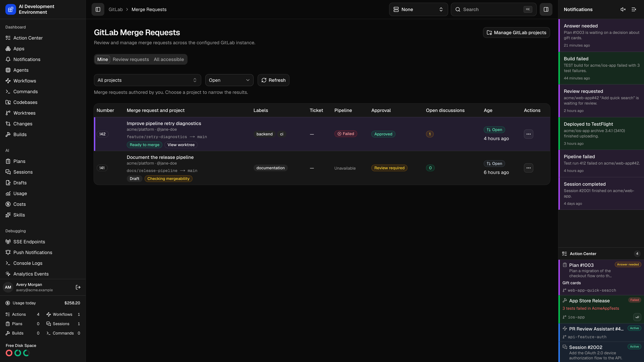This screenshot has width=644, height=362.
Task: Open Plan #1003 in Action Center
Action: point(601,277)
